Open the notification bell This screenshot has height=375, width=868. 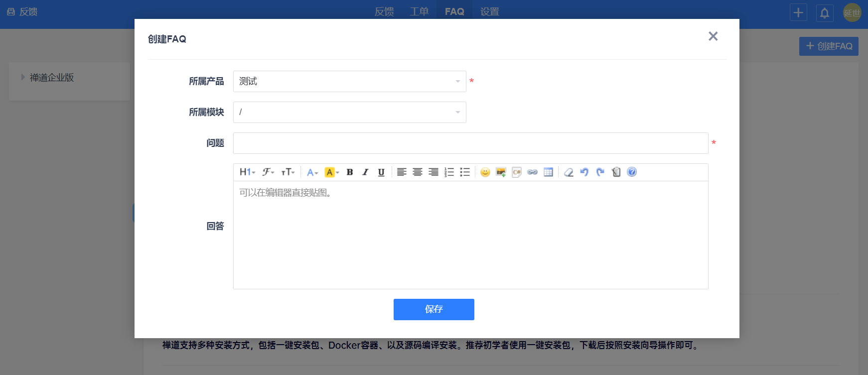pos(825,13)
